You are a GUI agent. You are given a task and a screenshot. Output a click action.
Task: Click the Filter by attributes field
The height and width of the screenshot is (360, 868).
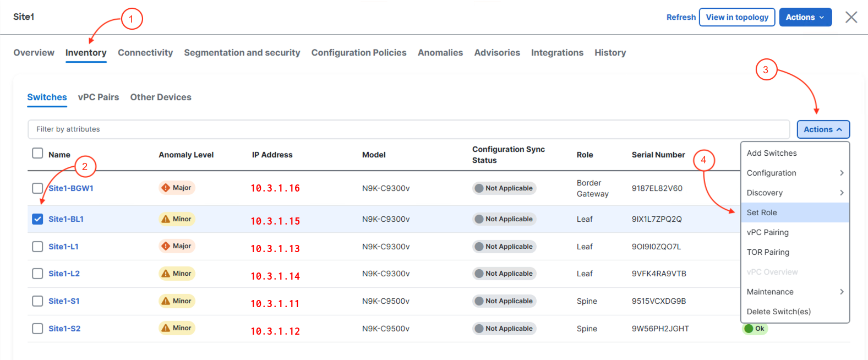(x=408, y=129)
